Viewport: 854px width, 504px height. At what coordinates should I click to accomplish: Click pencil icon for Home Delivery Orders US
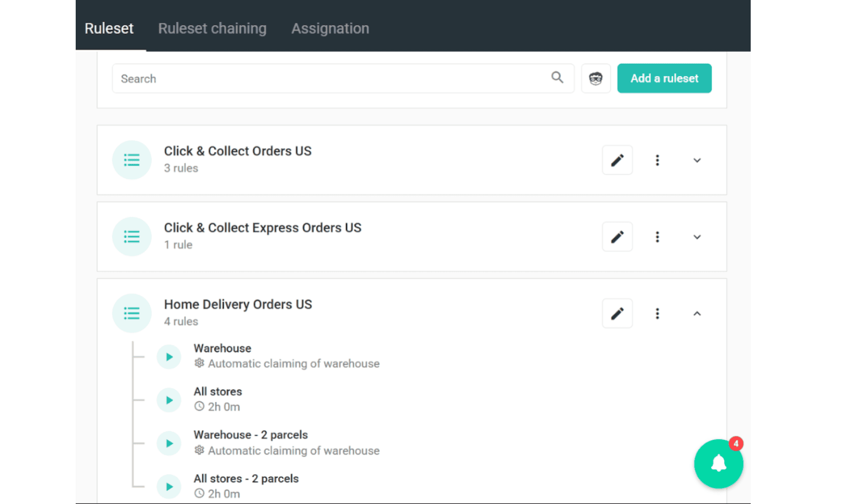tap(617, 314)
